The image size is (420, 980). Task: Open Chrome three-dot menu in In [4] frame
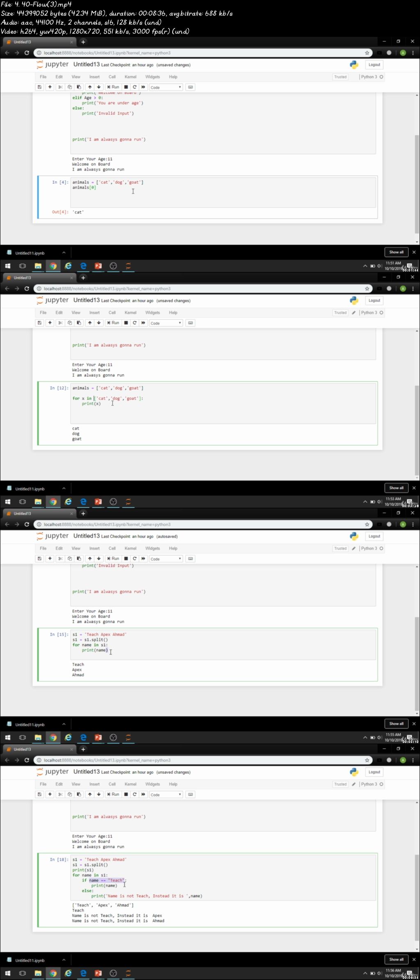click(x=413, y=53)
